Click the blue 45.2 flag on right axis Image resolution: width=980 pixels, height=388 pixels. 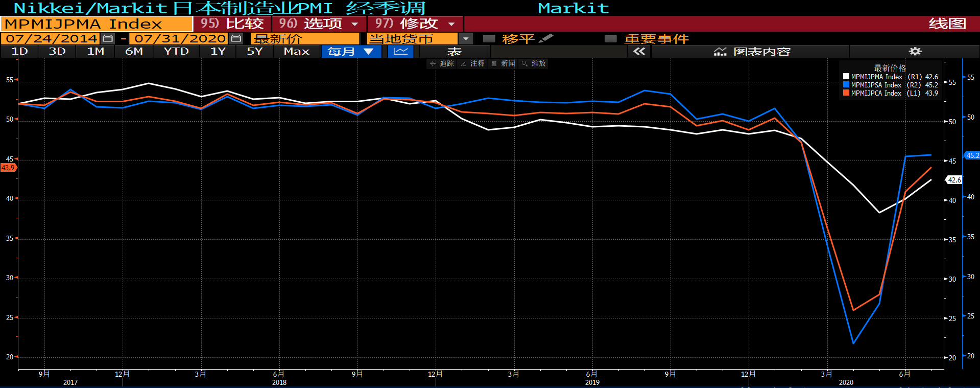(972, 155)
